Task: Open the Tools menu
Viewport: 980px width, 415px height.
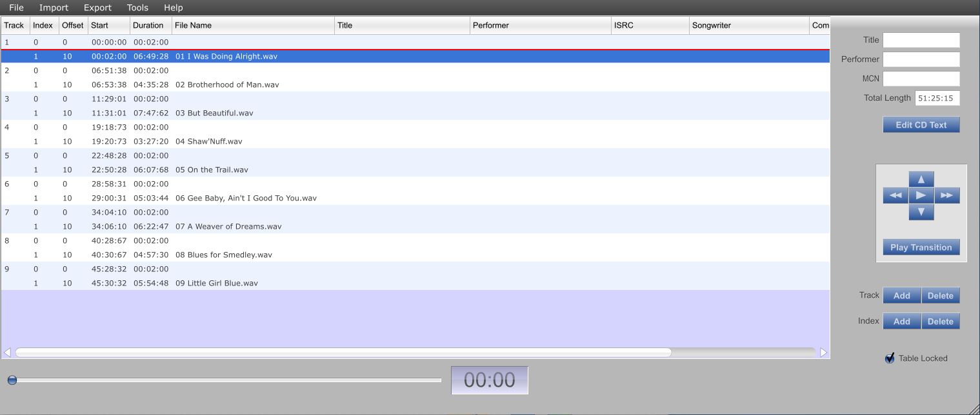Action: click(137, 8)
